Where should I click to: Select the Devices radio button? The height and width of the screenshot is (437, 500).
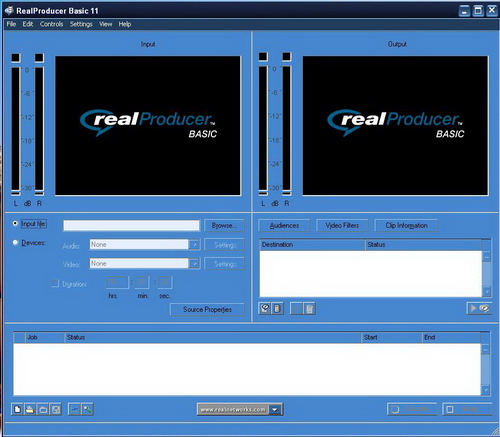15,242
